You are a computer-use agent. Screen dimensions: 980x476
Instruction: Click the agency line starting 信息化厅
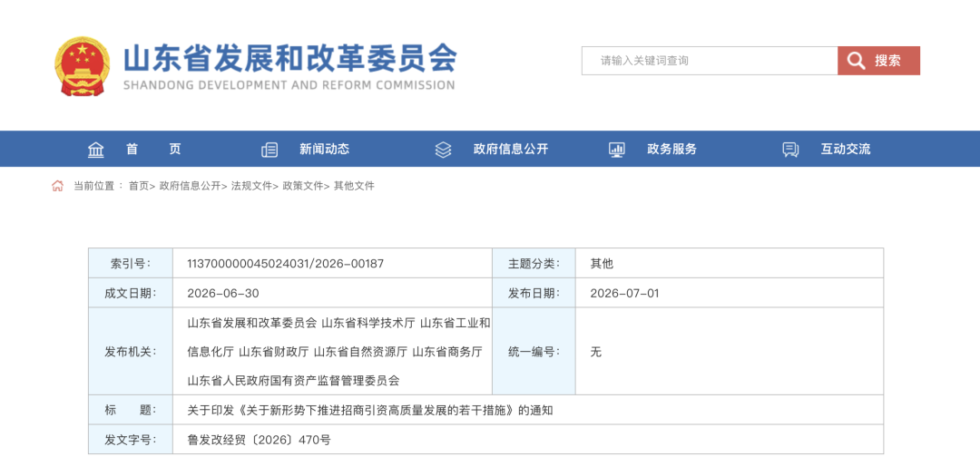(x=335, y=352)
